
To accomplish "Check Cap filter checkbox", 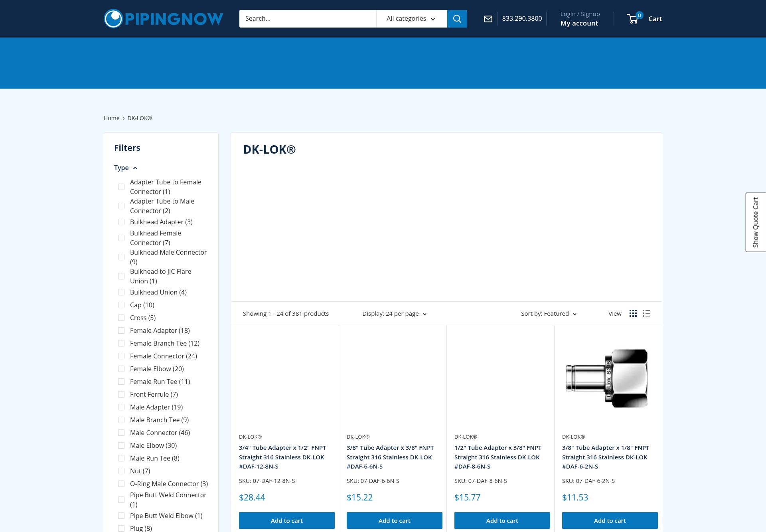I will (x=121, y=305).
